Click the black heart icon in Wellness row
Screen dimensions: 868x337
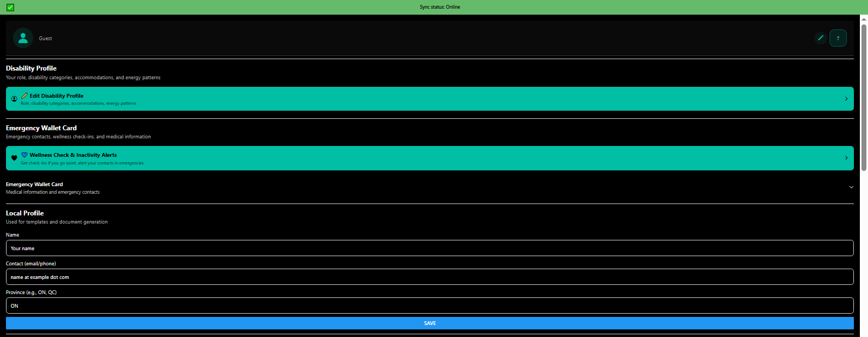tap(14, 158)
